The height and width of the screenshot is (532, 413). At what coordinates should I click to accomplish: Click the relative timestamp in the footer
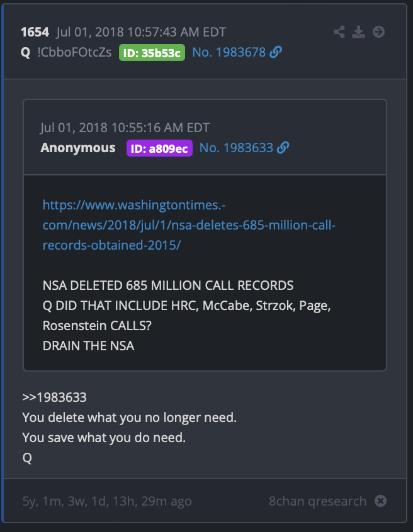(x=107, y=501)
